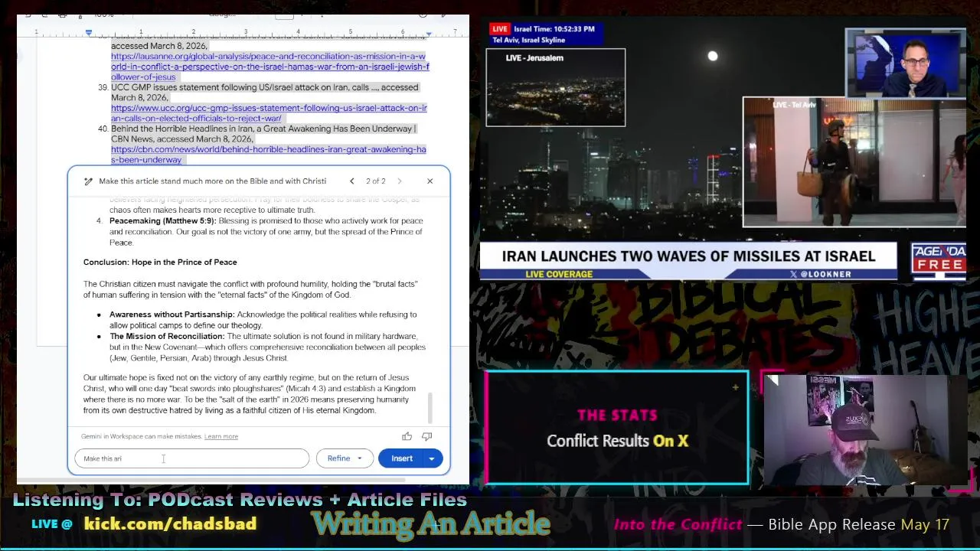Open the lausanne.org citation link
Screen dimensions: 980x551
click(x=269, y=67)
